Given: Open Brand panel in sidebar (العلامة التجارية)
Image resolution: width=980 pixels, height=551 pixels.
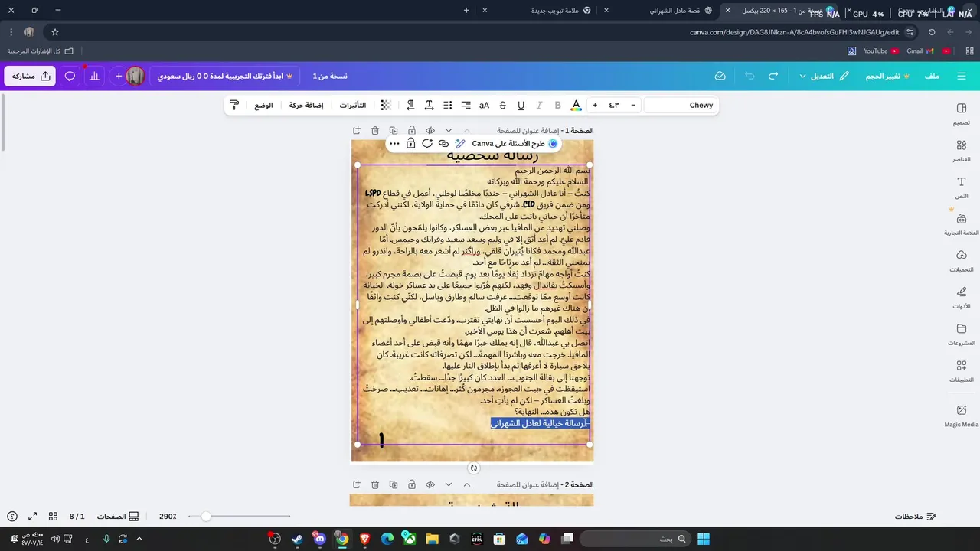Looking at the screenshot, I should [x=961, y=225].
